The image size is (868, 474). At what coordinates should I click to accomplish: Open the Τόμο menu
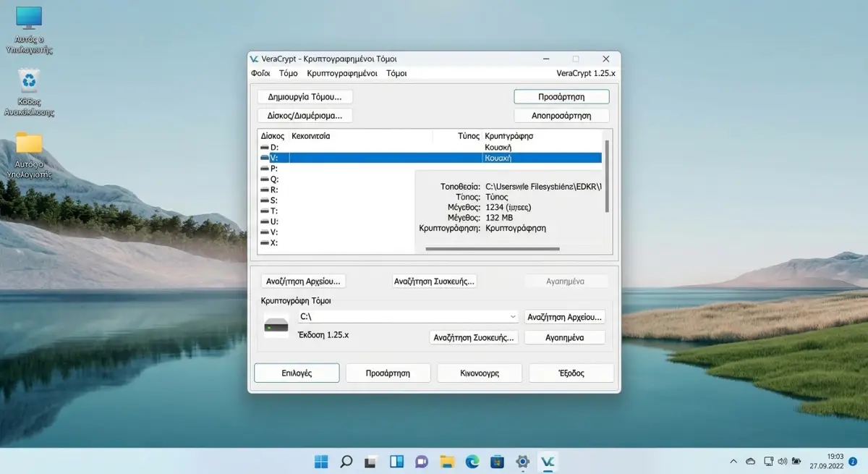[288, 74]
